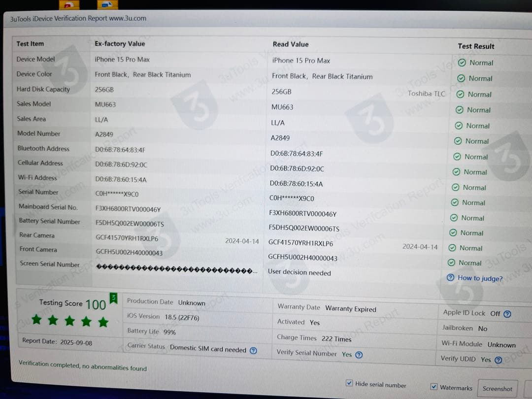Click the red desktop icon above the window

coord(69,5)
